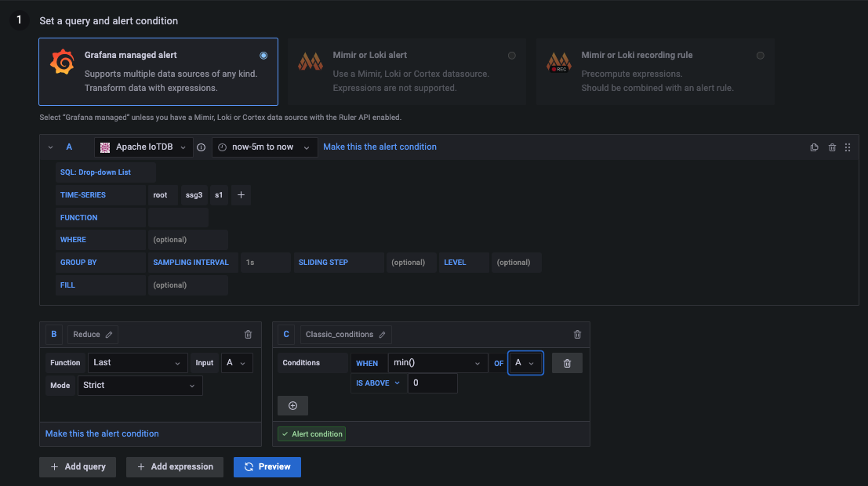
Task: Collapse query A with the chevron
Action: click(51, 147)
